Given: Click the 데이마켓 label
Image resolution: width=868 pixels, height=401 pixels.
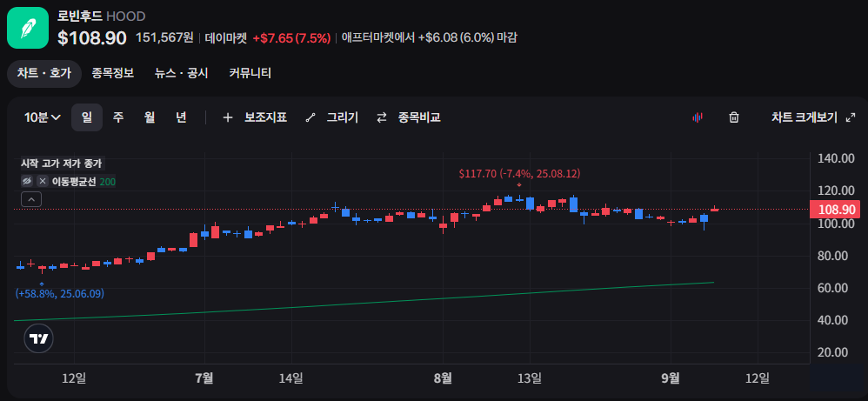Looking at the screenshot, I should tap(226, 37).
